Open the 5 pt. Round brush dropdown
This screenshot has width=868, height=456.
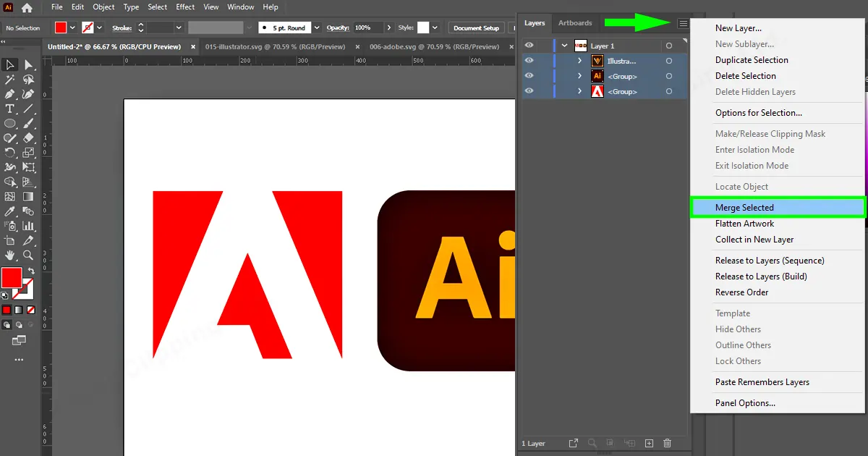pos(317,28)
